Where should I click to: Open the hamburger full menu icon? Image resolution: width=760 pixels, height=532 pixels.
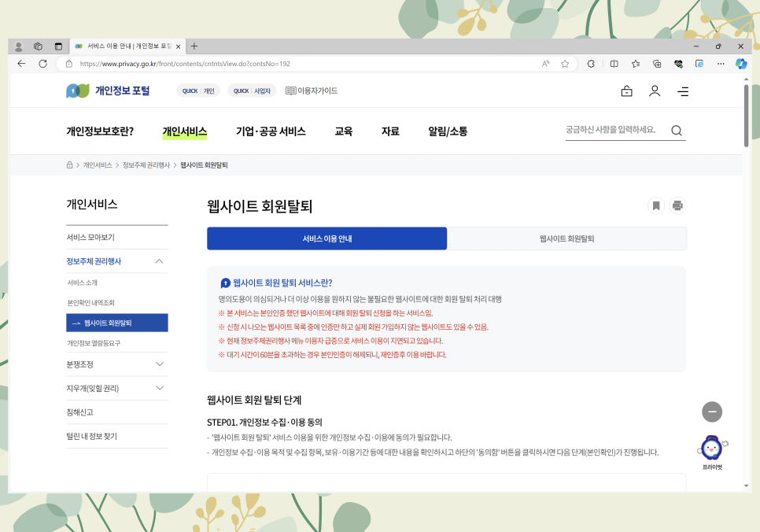pos(683,91)
